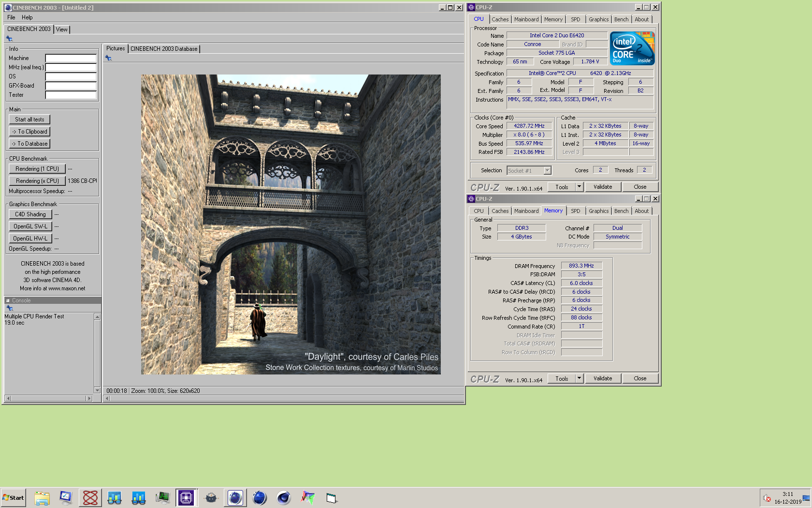Click the title bar icon of the CPU-Z window showing the CPU tab
The width and height of the screenshot is (812, 508).
[471, 7]
